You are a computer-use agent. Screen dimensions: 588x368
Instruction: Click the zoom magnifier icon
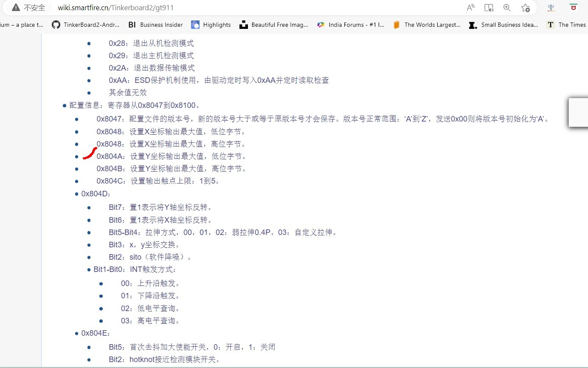pos(507,8)
